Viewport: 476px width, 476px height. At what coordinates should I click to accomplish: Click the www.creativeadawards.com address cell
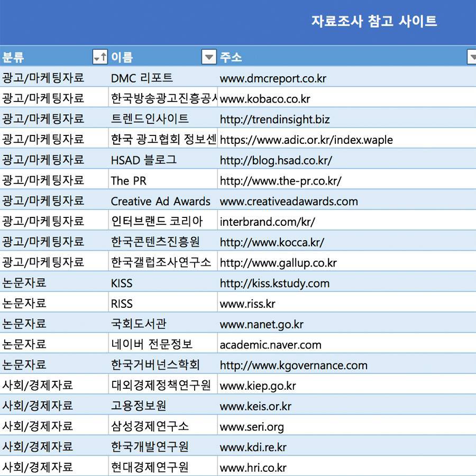(x=346, y=200)
